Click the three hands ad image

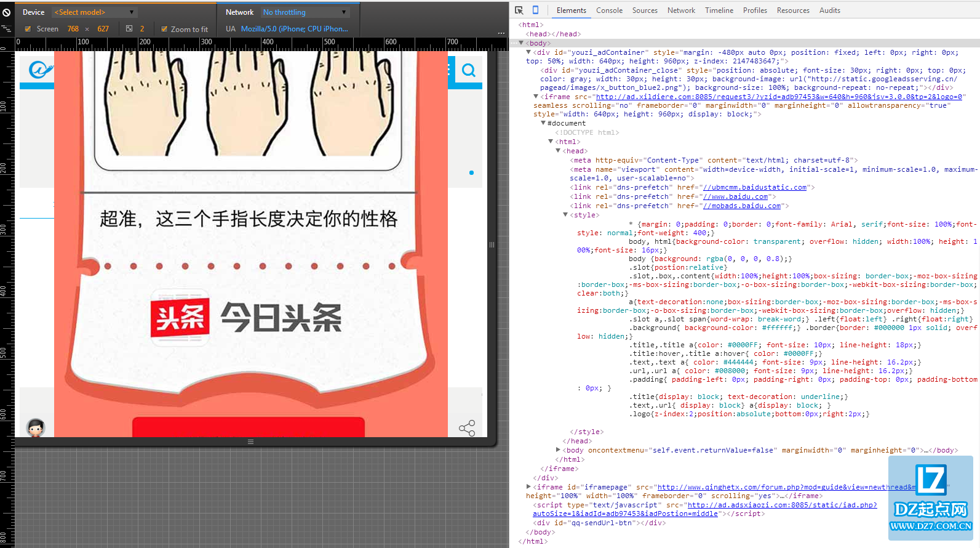248,110
